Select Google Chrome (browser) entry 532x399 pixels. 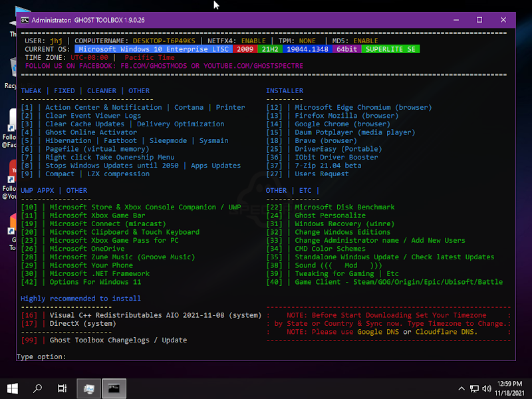[x=342, y=124]
